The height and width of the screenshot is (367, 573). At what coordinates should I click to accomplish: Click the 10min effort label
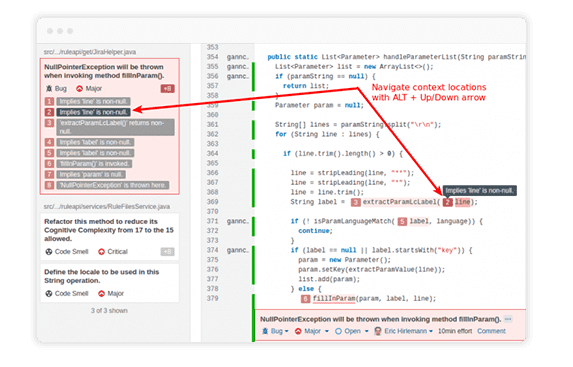tap(455, 331)
